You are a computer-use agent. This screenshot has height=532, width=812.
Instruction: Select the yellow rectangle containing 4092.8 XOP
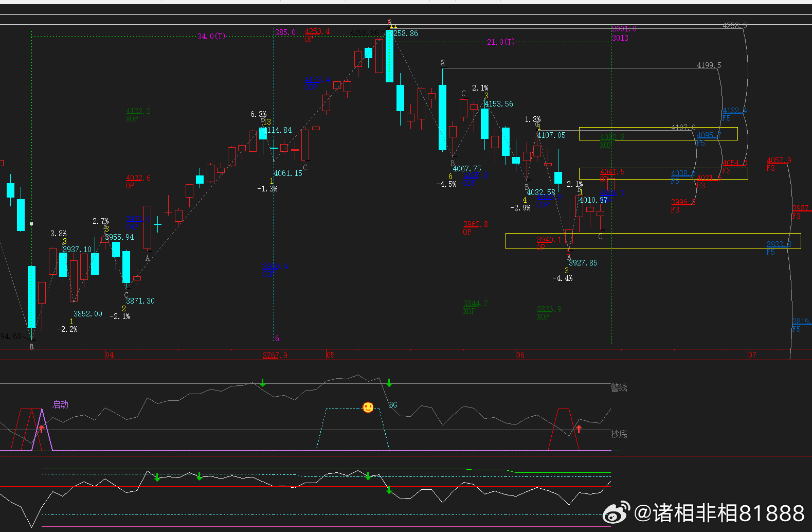pyautogui.click(x=658, y=134)
